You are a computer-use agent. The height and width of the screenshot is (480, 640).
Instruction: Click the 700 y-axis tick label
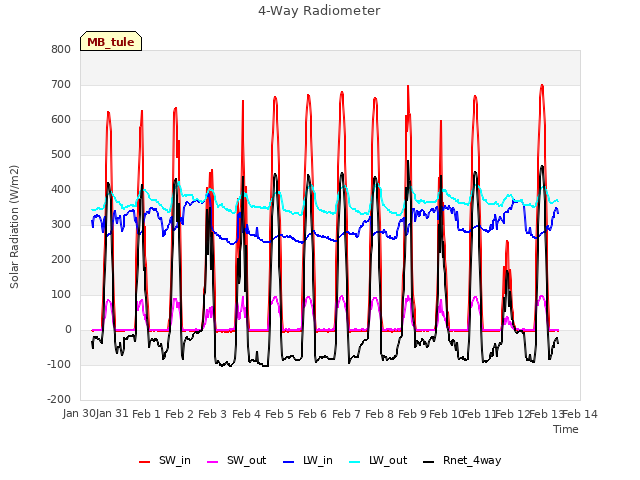[x=61, y=84]
